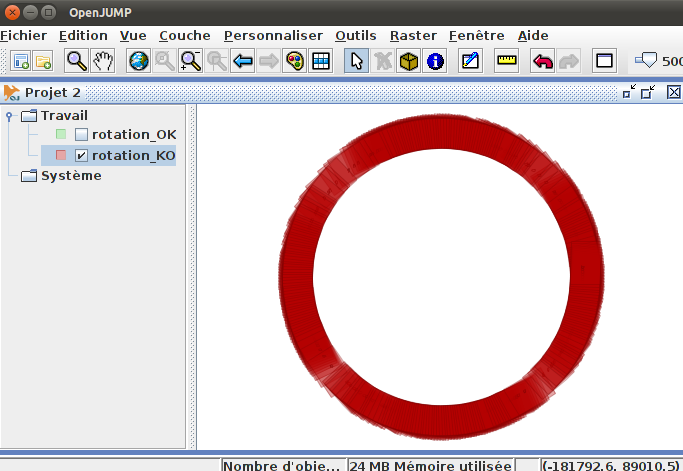Open the attribute table grid icon
The width and height of the screenshot is (683, 471).
(321, 61)
